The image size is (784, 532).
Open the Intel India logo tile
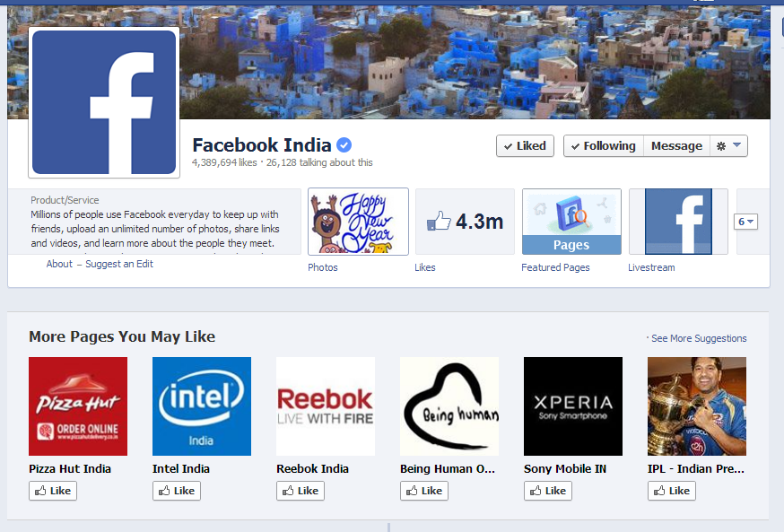click(x=202, y=406)
